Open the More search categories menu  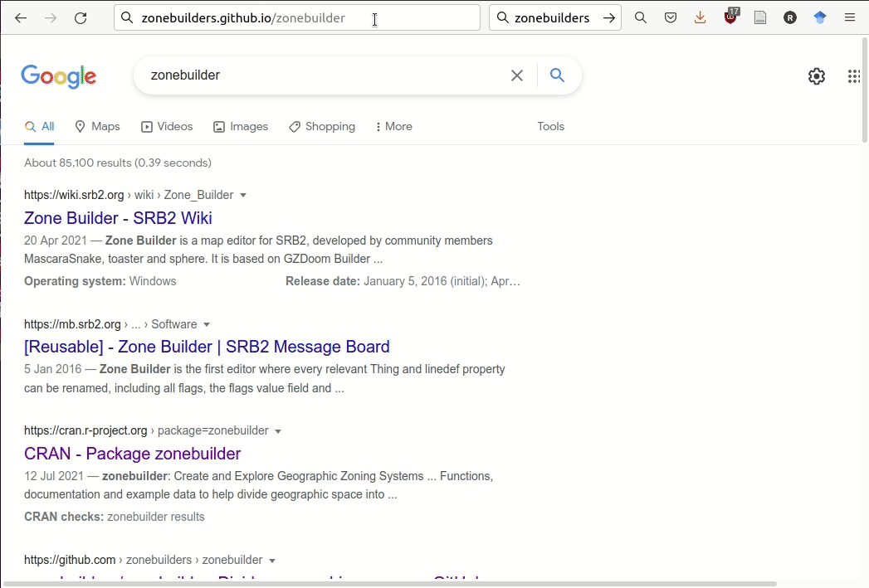pyautogui.click(x=394, y=127)
